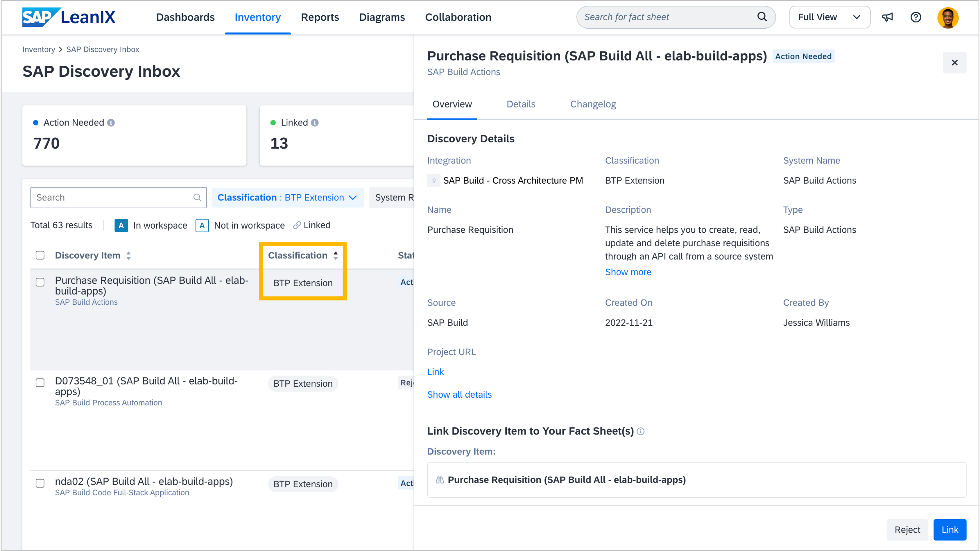Switch to the Changelog tab
980x551 pixels.
coord(593,104)
